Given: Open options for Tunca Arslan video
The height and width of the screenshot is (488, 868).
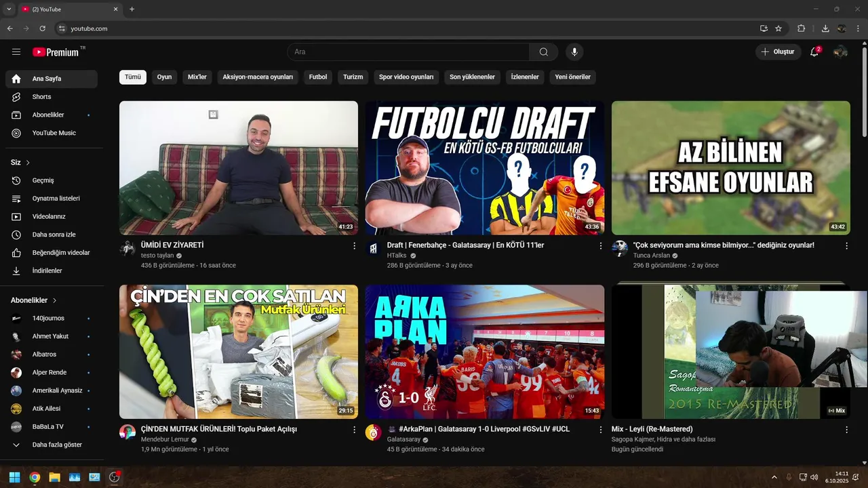Looking at the screenshot, I should tap(846, 246).
